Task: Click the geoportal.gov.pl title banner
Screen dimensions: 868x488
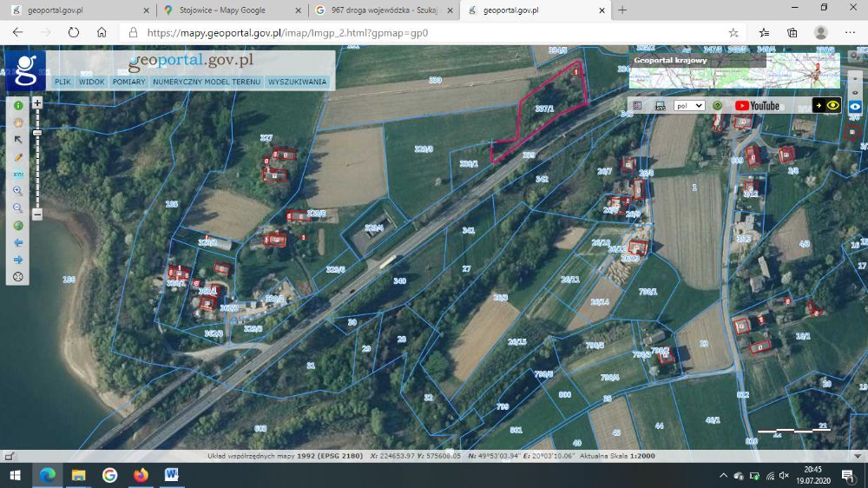Action: 190,62
